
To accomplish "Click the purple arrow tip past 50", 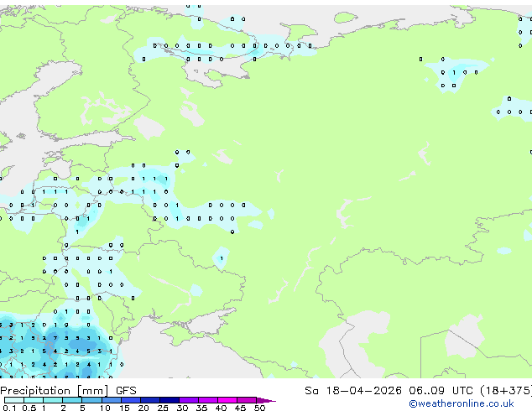I will [x=266, y=401].
